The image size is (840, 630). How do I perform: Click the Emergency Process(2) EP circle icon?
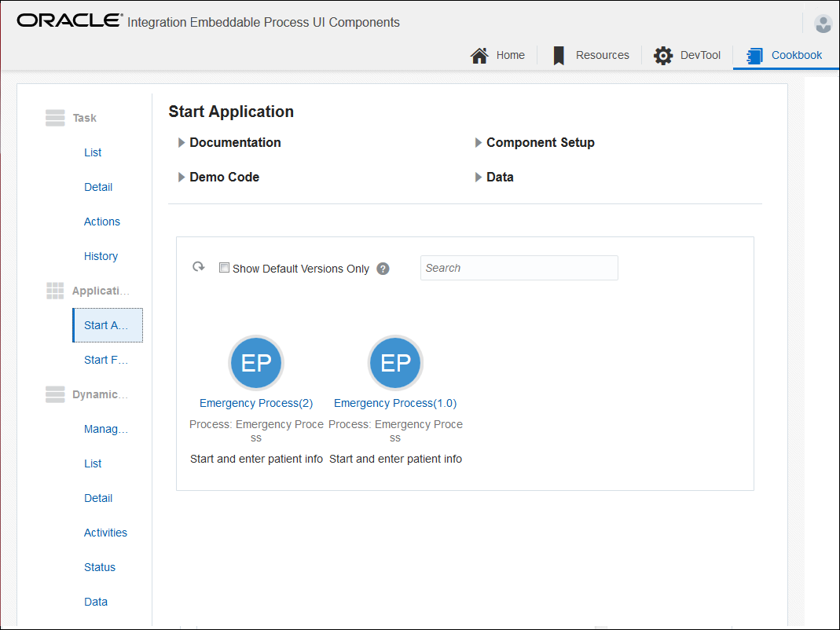pos(256,363)
